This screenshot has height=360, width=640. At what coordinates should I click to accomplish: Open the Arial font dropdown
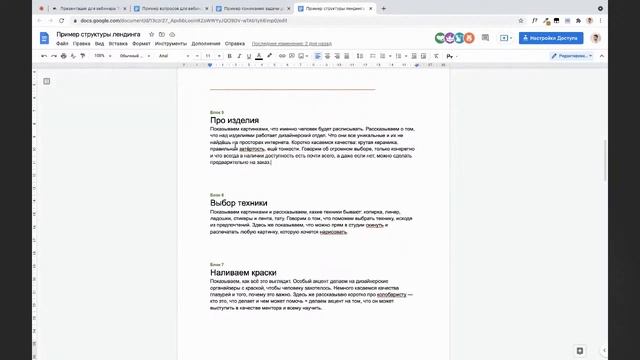click(x=174, y=56)
